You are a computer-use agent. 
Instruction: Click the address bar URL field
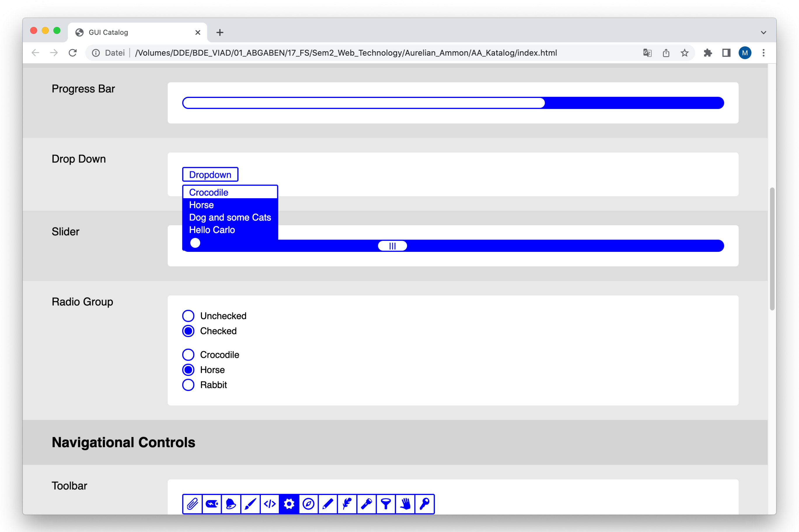346,53
